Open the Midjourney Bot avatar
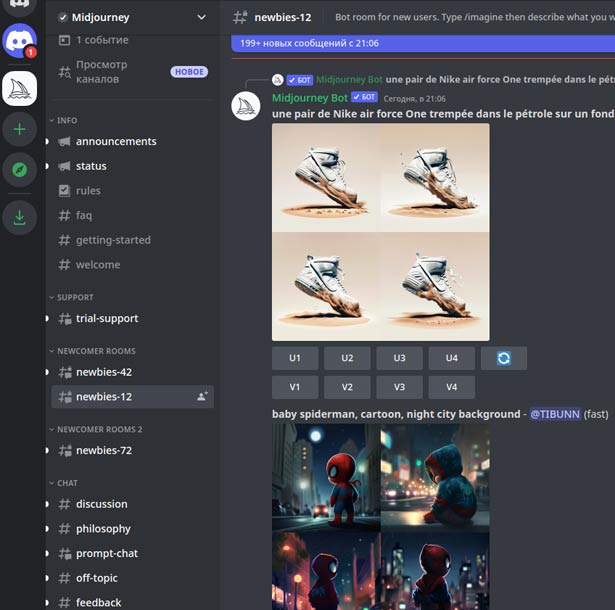This screenshot has height=610, width=615. [246, 106]
